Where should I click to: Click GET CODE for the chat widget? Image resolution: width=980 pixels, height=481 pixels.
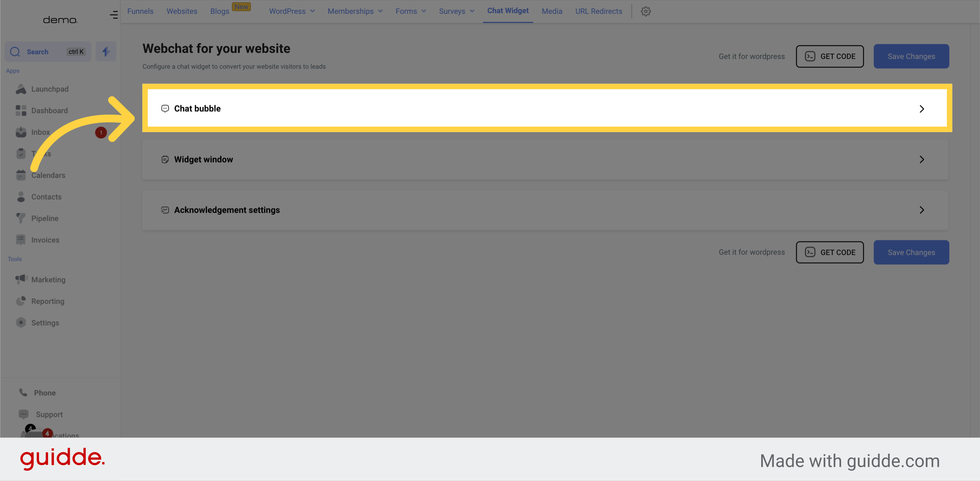click(830, 56)
